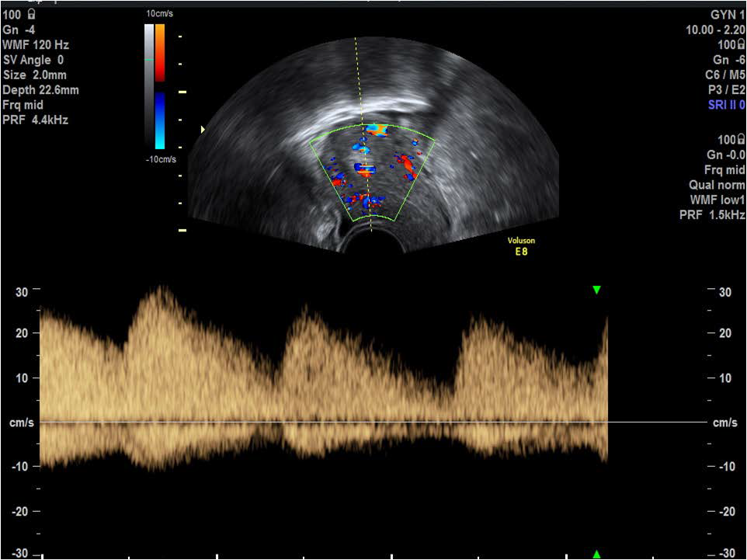Open the C6 / M5 map selector

(x=725, y=75)
